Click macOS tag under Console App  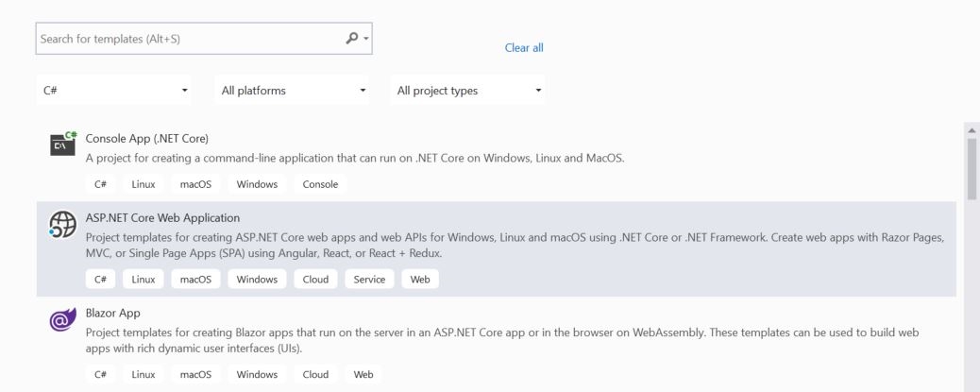click(x=195, y=184)
